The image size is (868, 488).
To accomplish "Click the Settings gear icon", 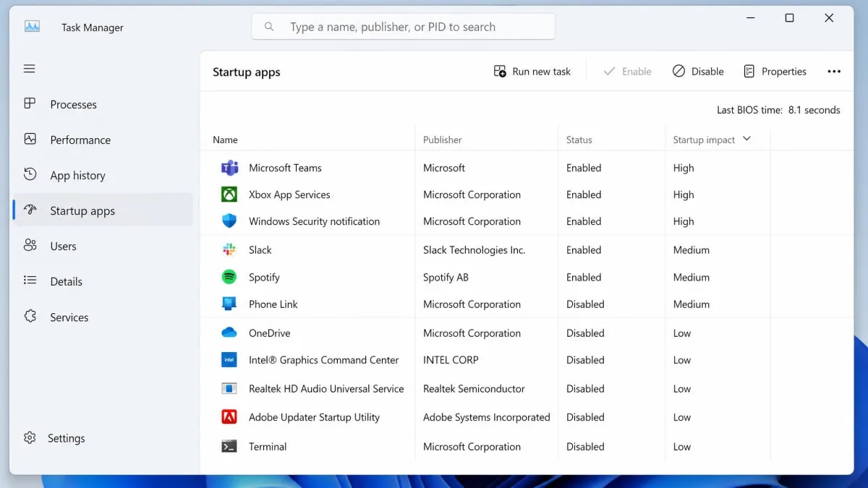I will coord(30,437).
